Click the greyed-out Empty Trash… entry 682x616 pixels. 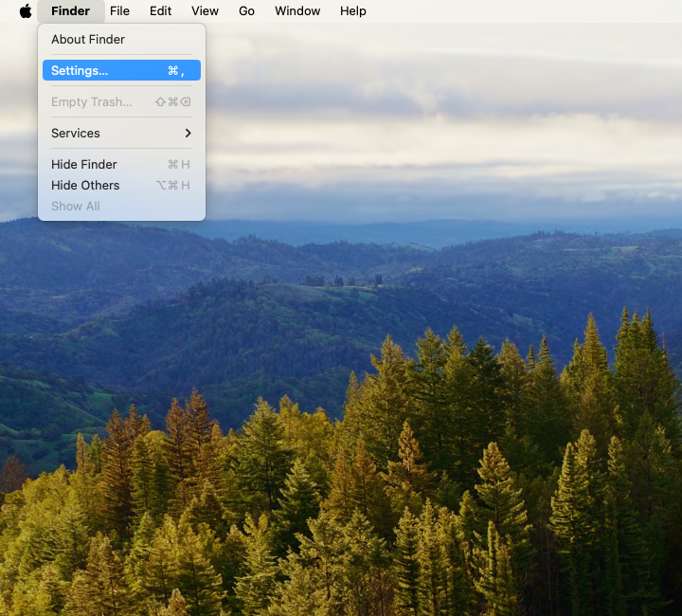pos(91,102)
